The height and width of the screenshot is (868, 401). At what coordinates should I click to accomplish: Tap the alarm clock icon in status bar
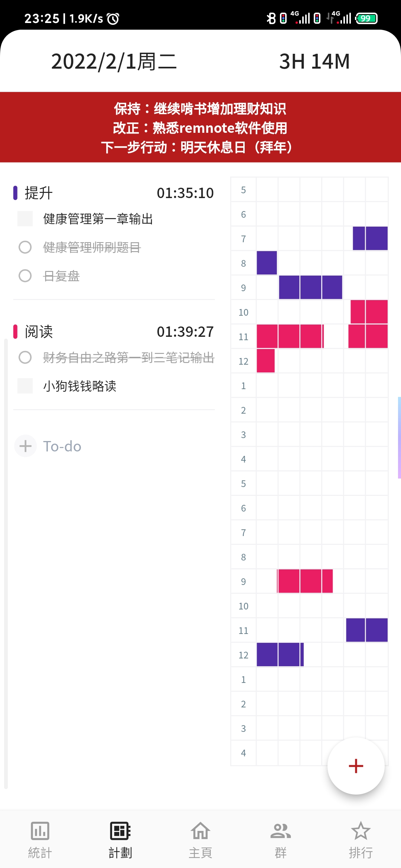coord(113,18)
